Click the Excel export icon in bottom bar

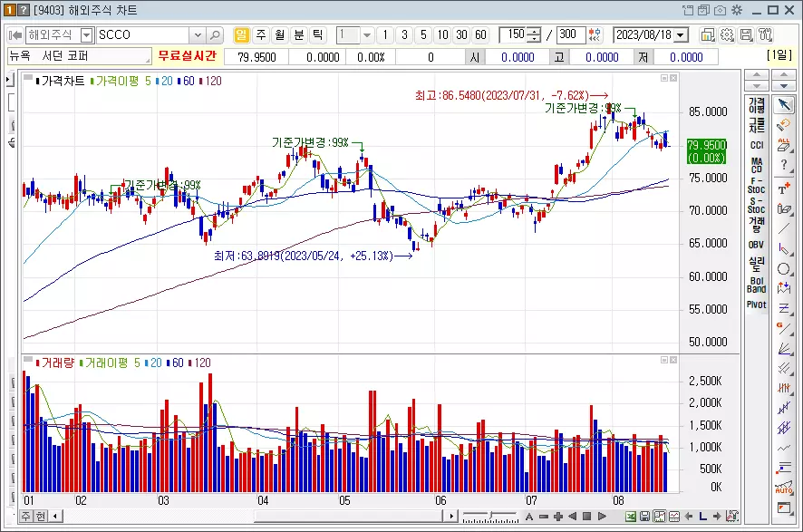(631, 517)
